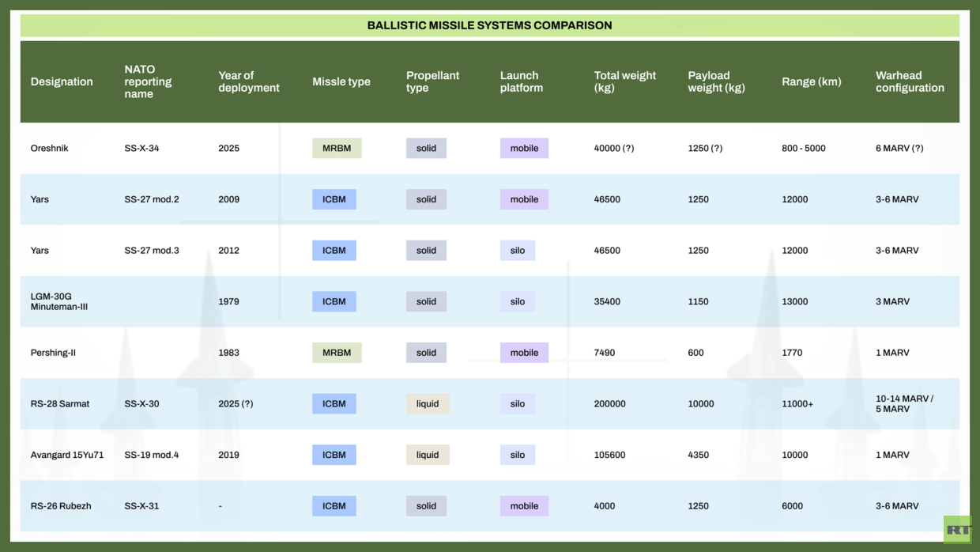Click the '1250 (?)' payload weight value
Screen dimensions: 980x552
705,148
